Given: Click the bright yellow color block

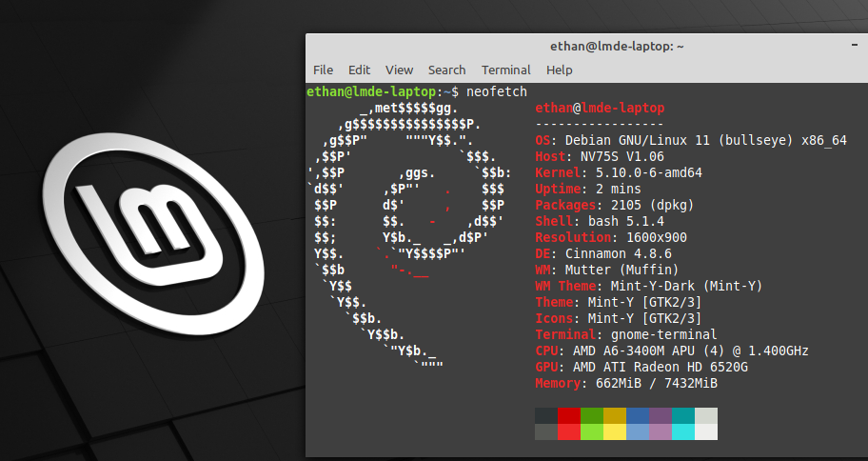Looking at the screenshot, I should pos(615,432).
